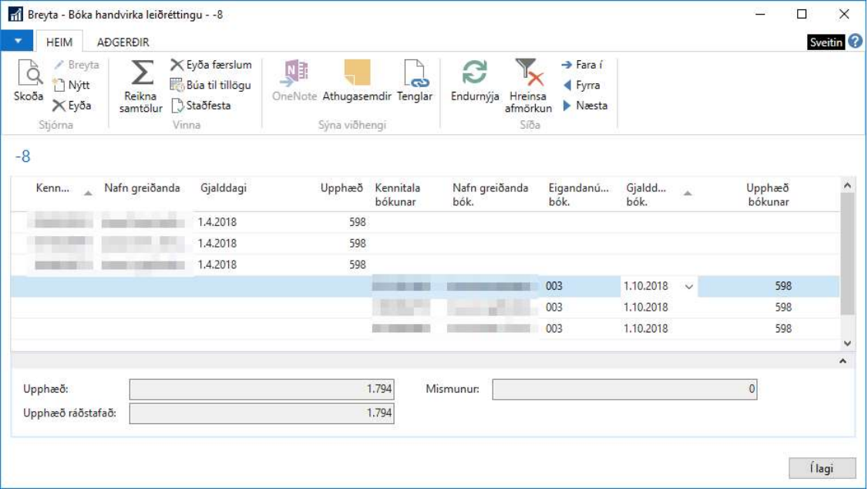Expand the Gjalddagi bók. date dropdown
This screenshot has height=489, width=868.
coord(688,286)
